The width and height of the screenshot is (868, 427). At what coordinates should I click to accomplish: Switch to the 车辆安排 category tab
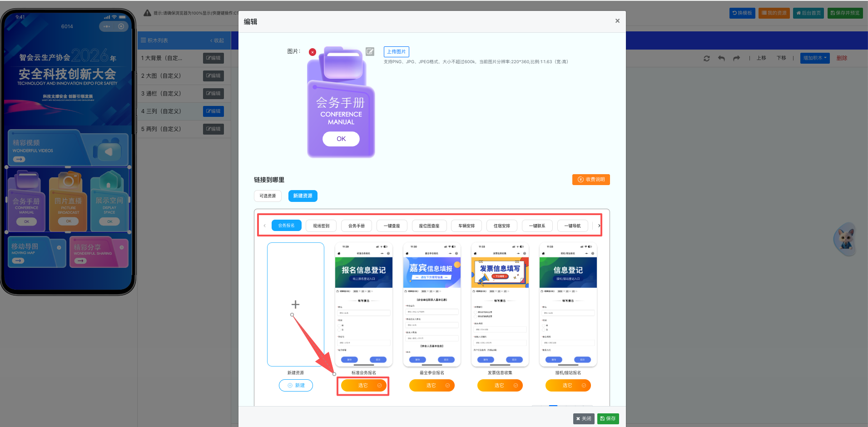[466, 226]
